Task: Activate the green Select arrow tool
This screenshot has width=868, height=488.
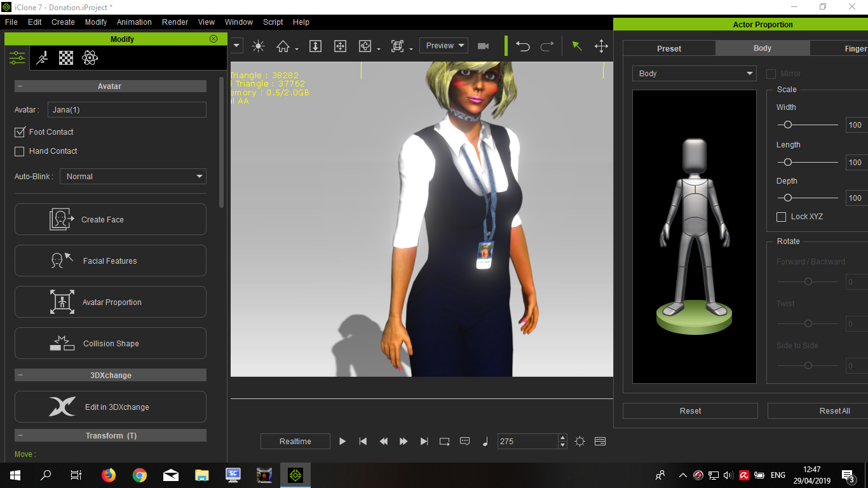Action: click(x=577, y=46)
